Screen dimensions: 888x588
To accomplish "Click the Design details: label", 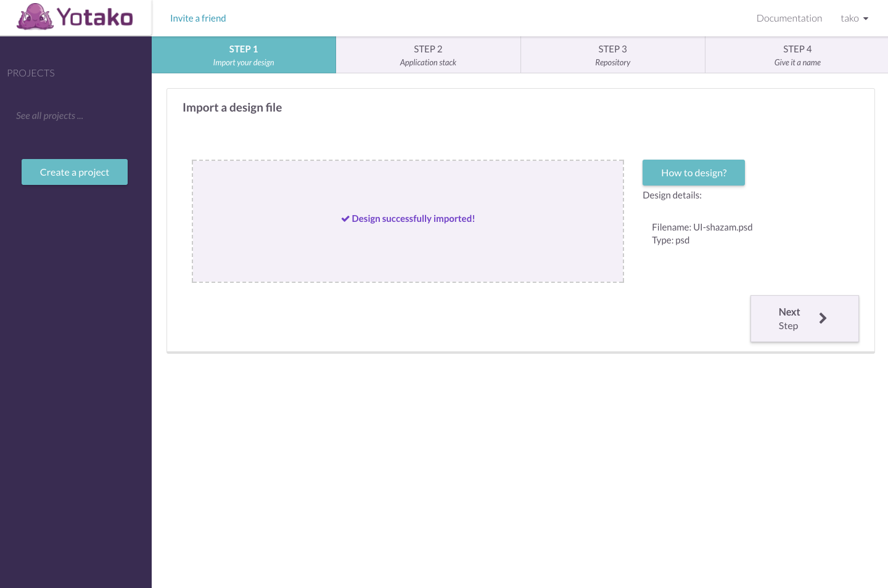I will pos(672,195).
